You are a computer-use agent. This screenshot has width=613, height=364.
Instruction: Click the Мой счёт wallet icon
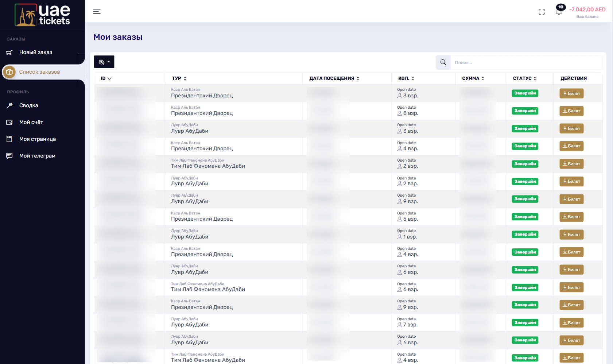[9, 123]
